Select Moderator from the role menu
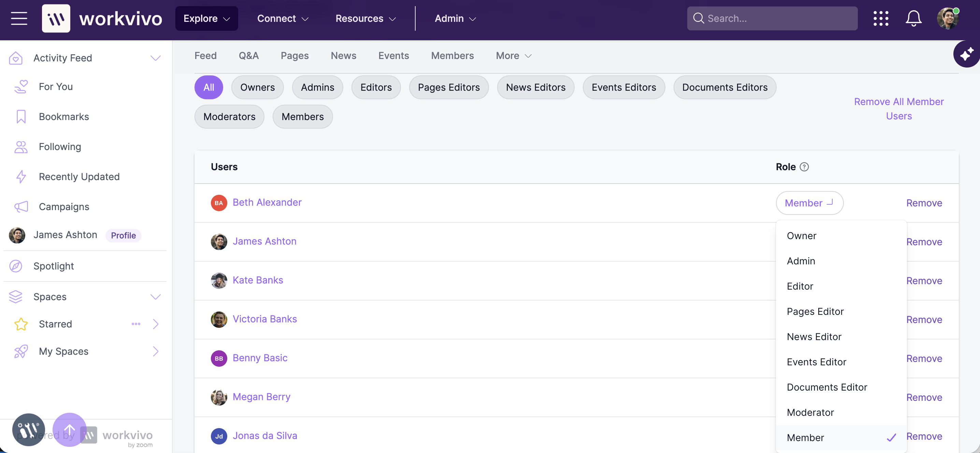The width and height of the screenshot is (980, 453). (841, 412)
